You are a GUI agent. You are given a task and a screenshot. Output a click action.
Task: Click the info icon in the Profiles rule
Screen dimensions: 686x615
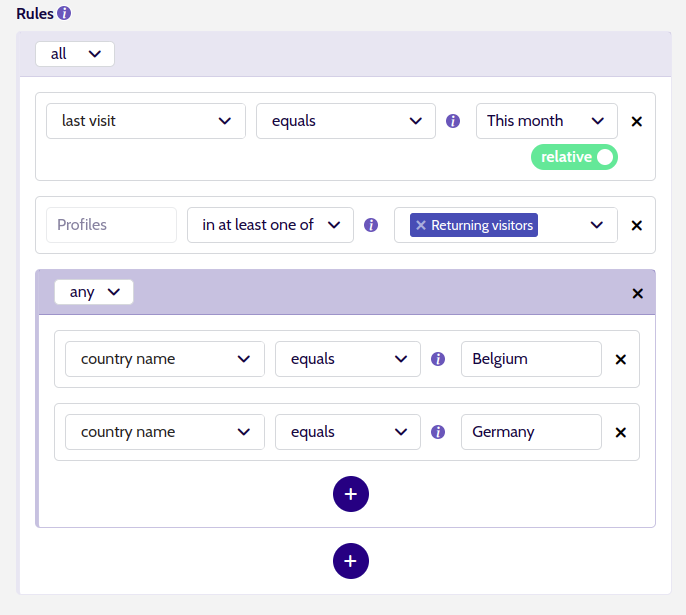371,225
